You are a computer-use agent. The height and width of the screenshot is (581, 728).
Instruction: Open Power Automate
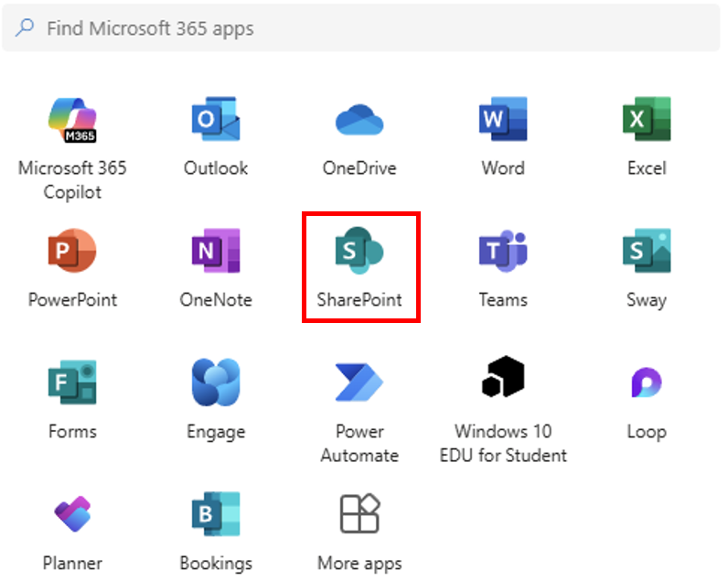[359, 382]
